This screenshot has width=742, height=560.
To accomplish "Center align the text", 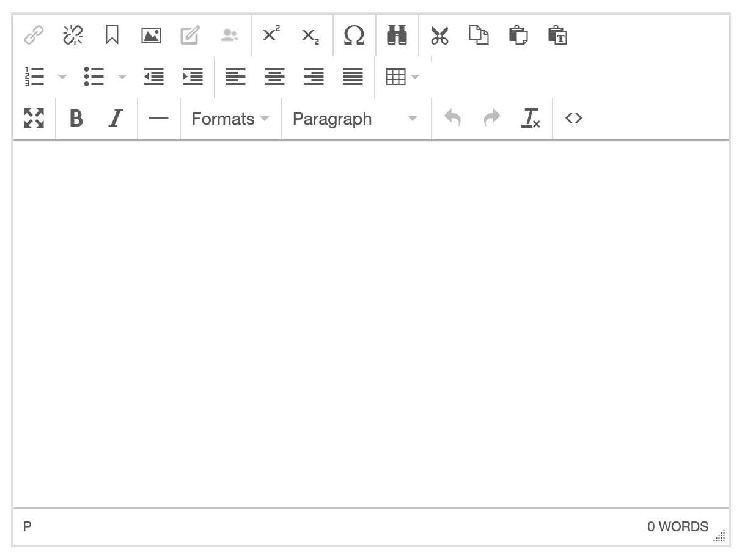I will click(x=274, y=77).
